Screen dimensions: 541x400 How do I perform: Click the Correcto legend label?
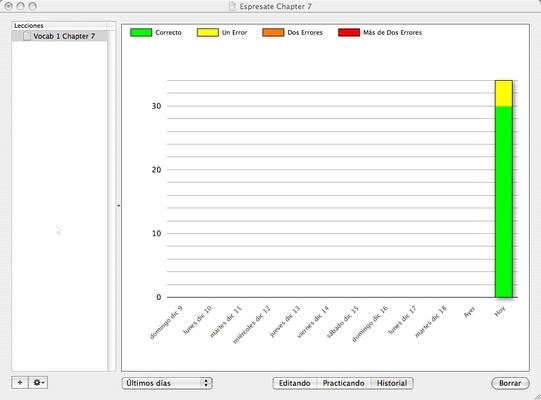pos(168,32)
